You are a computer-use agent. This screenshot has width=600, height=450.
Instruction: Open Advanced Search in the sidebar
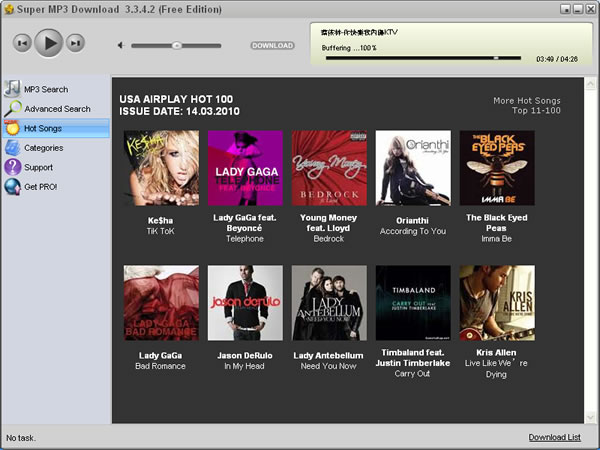pyautogui.click(x=56, y=109)
